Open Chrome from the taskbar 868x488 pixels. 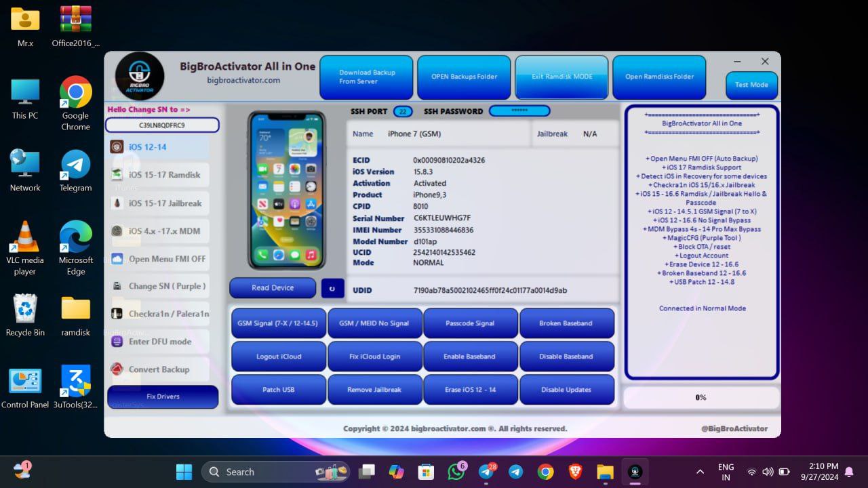pyautogui.click(x=545, y=472)
